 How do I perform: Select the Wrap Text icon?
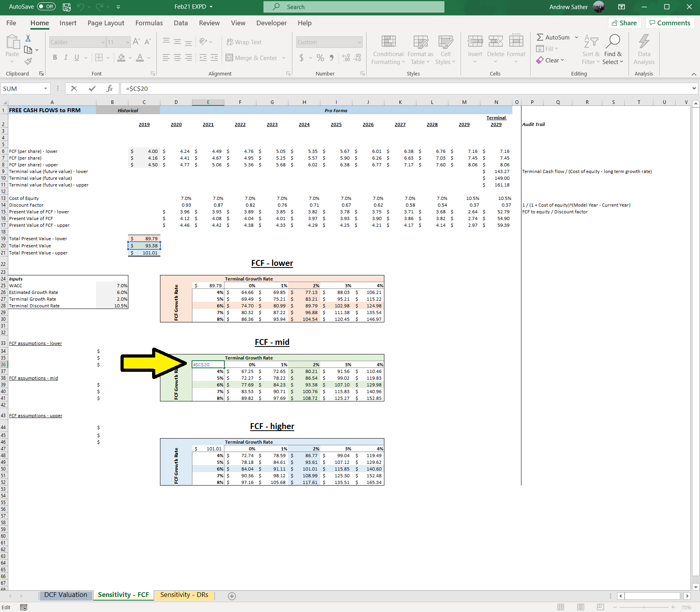pyautogui.click(x=244, y=42)
